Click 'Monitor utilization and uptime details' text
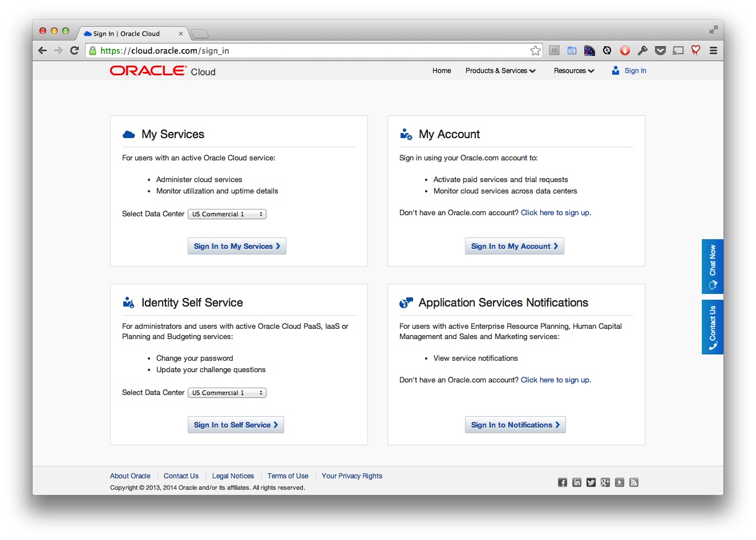Image resolution: width=756 pixels, height=540 pixels. [217, 191]
